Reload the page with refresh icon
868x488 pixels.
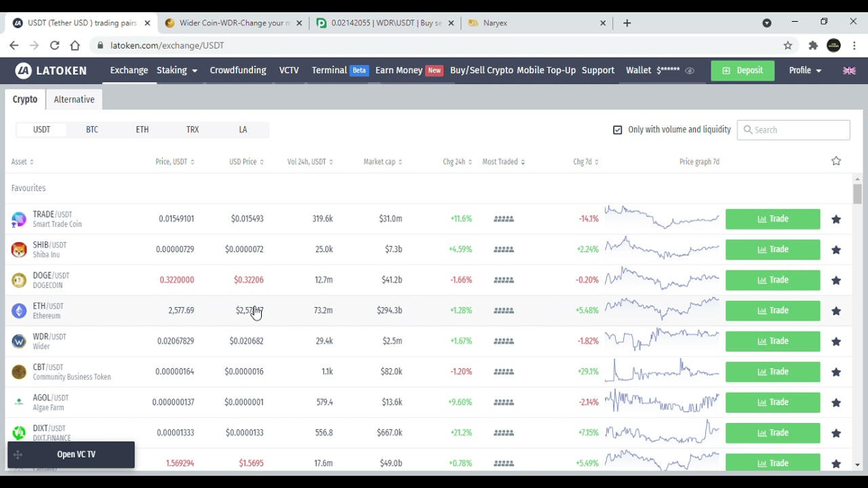tap(55, 45)
